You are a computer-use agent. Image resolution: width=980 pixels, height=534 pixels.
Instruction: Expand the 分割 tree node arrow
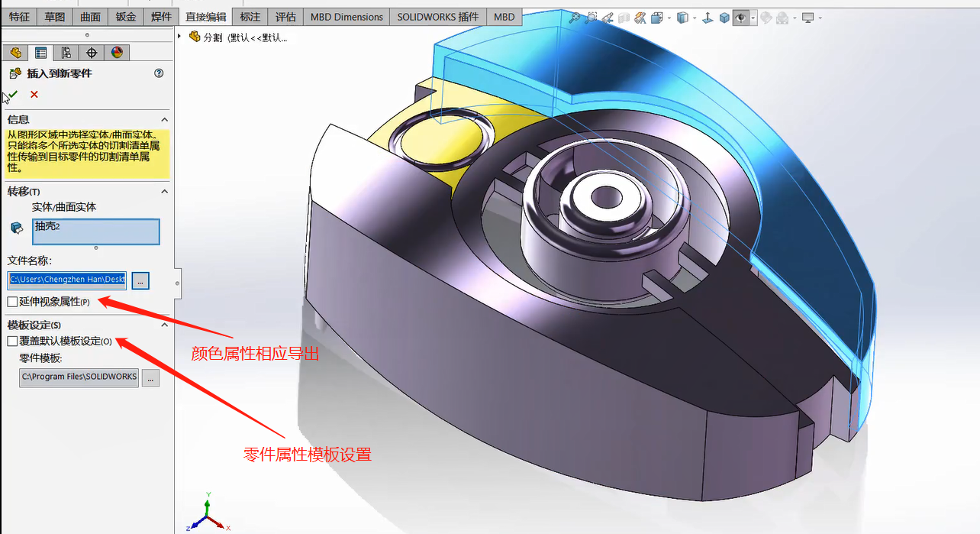(x=179, y=36)
